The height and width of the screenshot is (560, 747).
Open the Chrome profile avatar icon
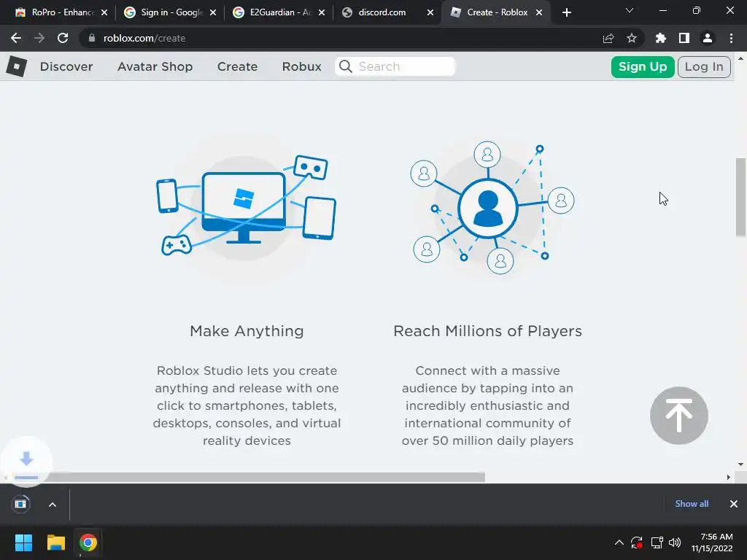[708, 38]
